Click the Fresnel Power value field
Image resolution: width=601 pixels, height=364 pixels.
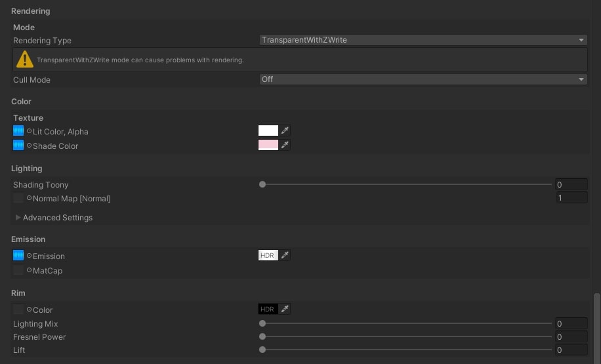[571, 337]
